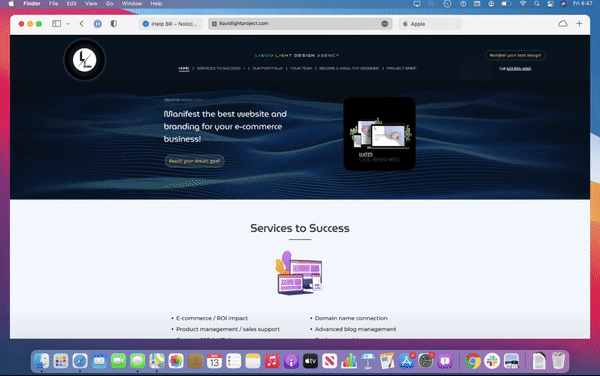Open the Finder menu
Viewport: 600px width, 376px height.
pos(32,4)
